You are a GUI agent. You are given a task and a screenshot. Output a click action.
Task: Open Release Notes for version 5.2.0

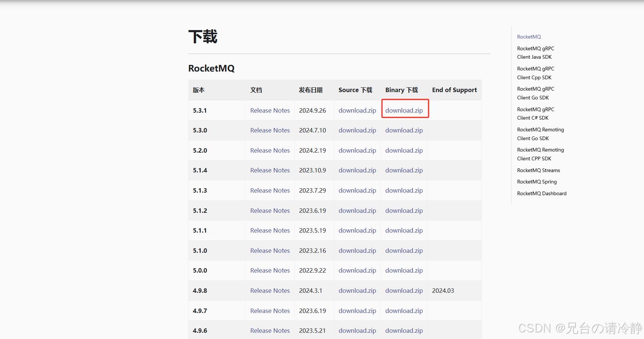click(x=270, y=150)
